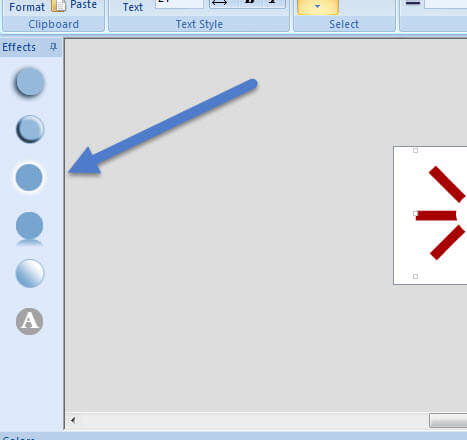Viewport: 467px width, 440px height.
Task: Click the horizontal scrollbar left arrow
Action: 73,420
